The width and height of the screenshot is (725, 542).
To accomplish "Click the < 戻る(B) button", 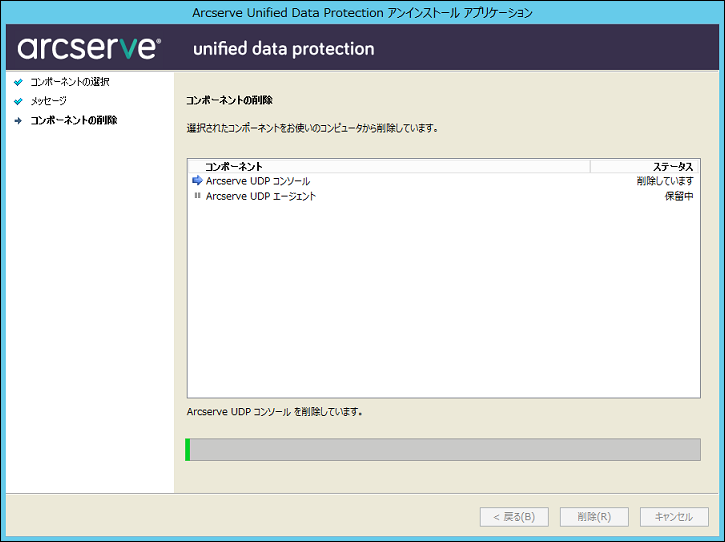I will pos(514,517).
